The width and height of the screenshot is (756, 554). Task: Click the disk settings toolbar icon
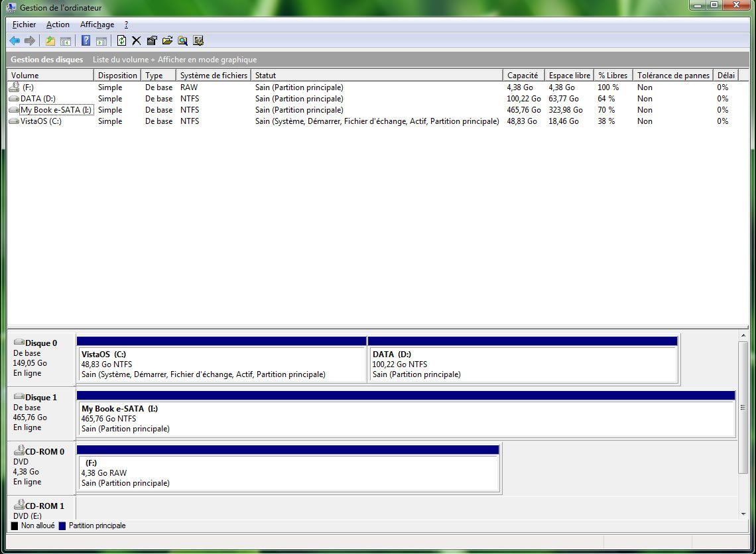[198, 41]
